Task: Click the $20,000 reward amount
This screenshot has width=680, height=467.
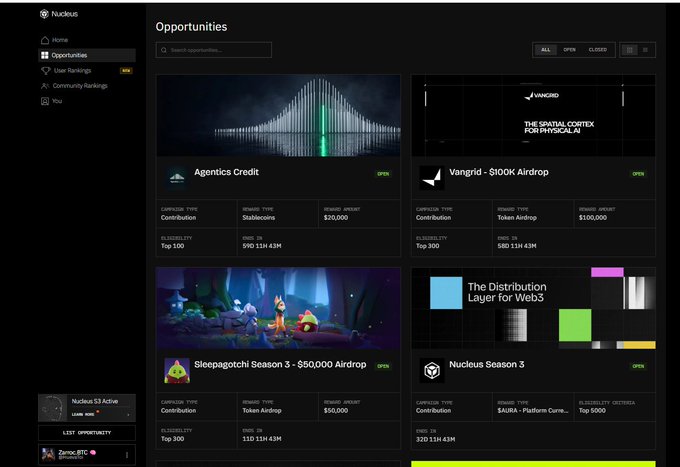Action: [x=336, y=218]
